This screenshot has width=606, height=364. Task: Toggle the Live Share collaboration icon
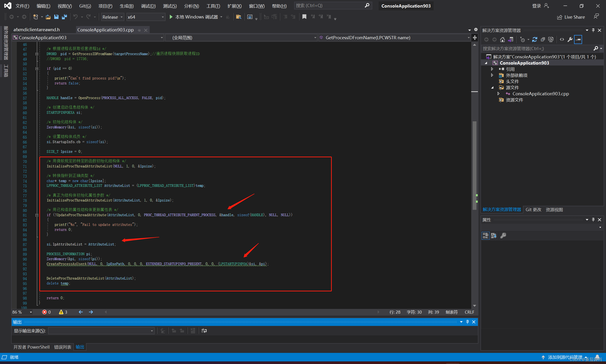pos(558,17)
